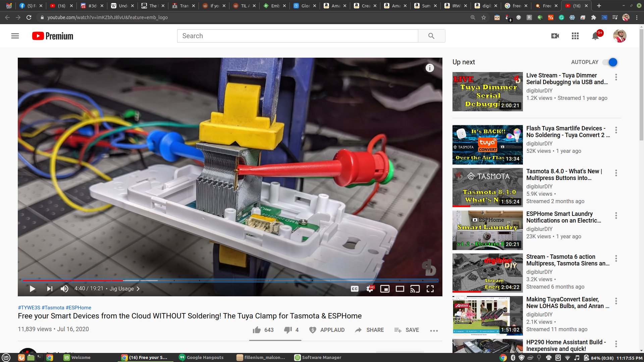Mute the video volume
Image resolution: width=644 pixels, height=362 pixels.
click(x=64, y=289)
